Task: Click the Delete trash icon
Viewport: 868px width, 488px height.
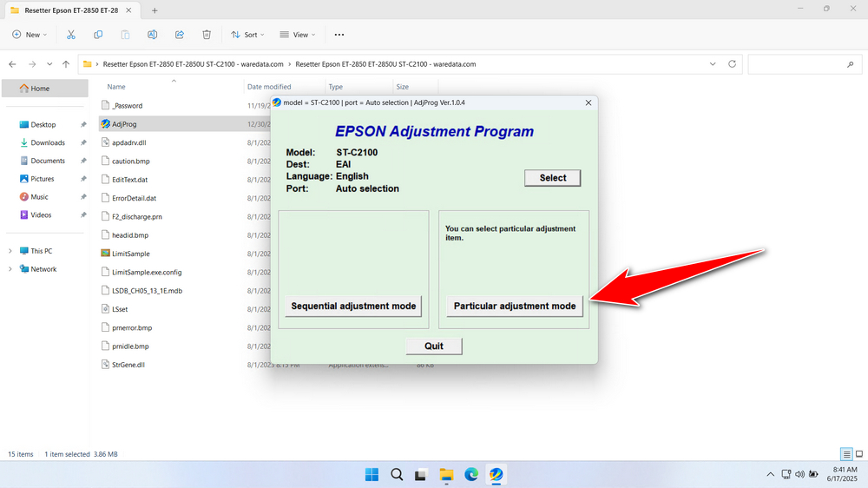Action: pos(207,35)
